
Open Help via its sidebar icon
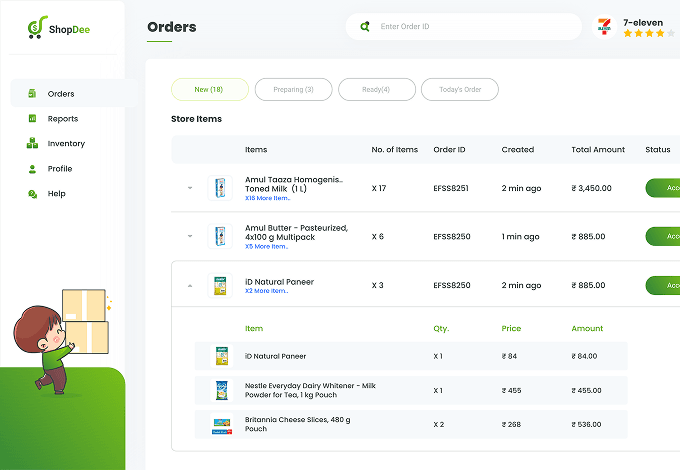click(x=32, y=194)
